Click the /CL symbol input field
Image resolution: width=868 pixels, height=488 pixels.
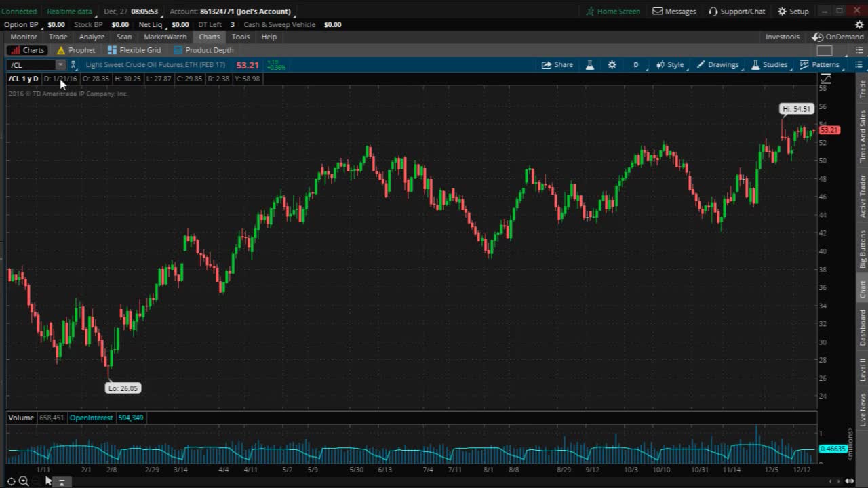click(31, 65)
